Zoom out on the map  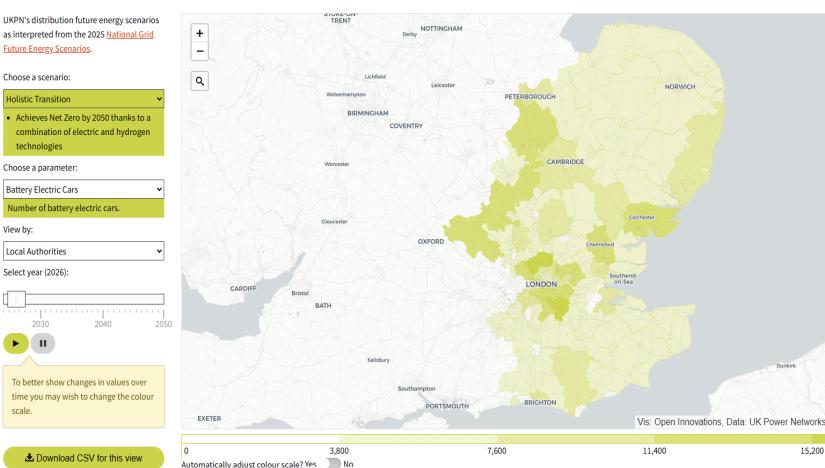199,51
